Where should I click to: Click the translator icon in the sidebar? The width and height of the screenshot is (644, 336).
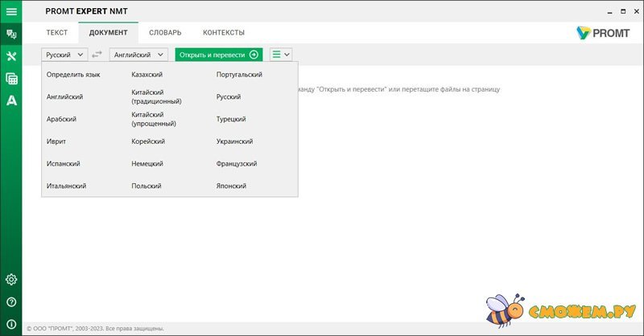pyautogui.click(x=11, y=35)
